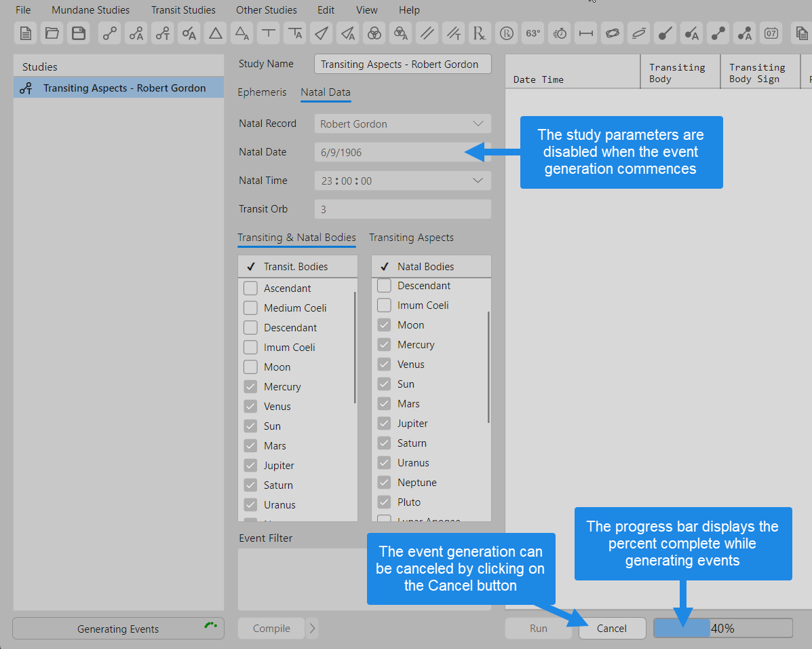Switch to the Ephemeris tab
This screenshot has width=812, height=649.
262,92
